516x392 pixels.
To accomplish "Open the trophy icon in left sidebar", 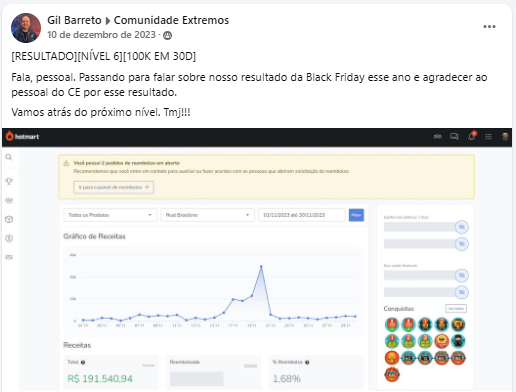I will (9, 181).
